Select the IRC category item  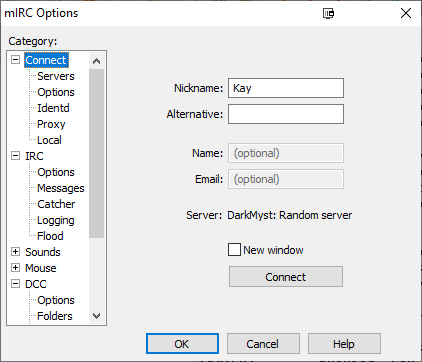[34, 156]
